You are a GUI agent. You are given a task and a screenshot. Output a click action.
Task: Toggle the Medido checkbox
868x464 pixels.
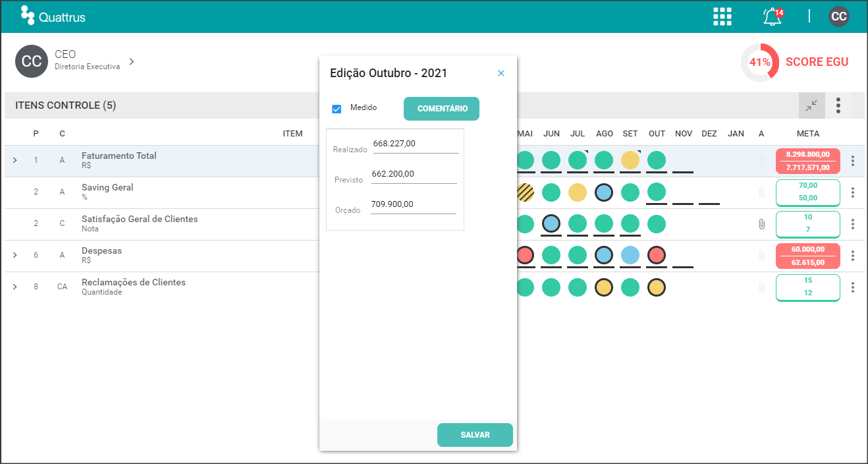click(337, 109)
